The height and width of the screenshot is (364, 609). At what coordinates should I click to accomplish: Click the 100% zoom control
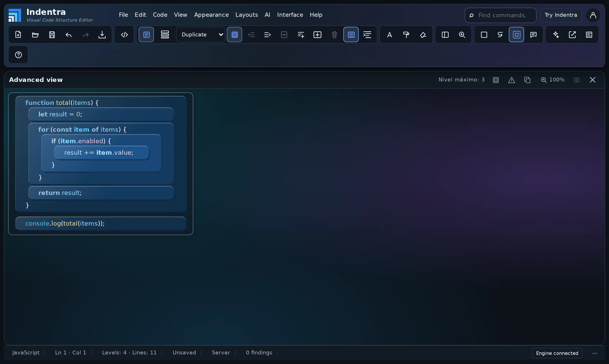tap(552, 80)
